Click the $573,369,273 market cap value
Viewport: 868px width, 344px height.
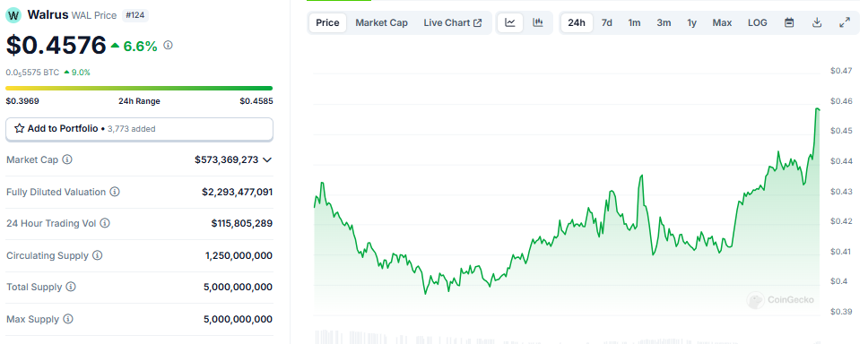[x=226, y=159]
